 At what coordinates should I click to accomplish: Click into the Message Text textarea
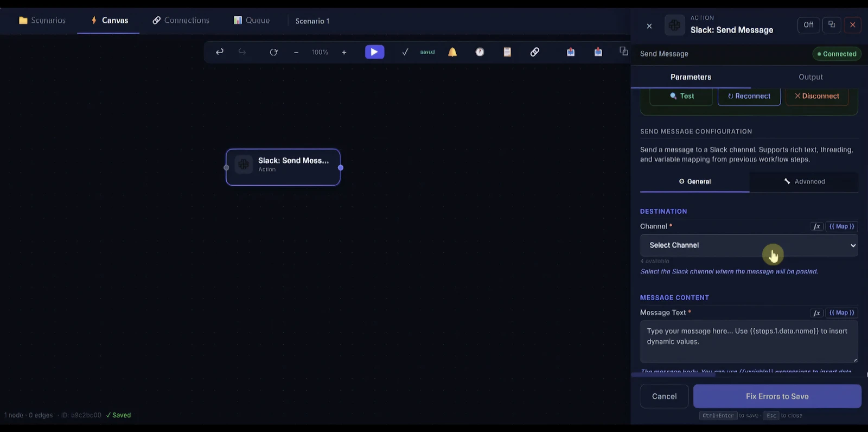point(749,341)
